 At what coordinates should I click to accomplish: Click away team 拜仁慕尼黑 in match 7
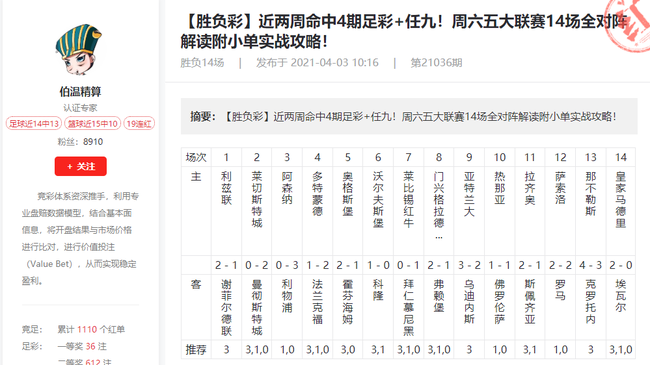tap(408, 307)
